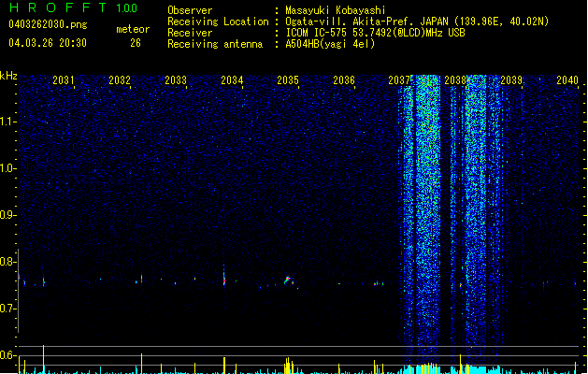Image resolution: width=588 pixels, height=374 pixels.
Task: Click the 2031 time marker
Action: [64, 80]
